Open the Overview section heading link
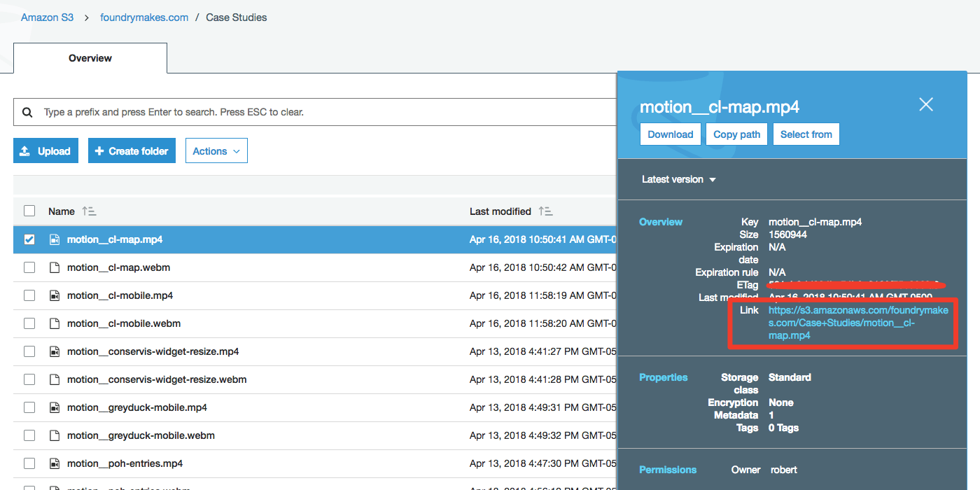Viewport: 980px width, 490px height. pos(661,222)
